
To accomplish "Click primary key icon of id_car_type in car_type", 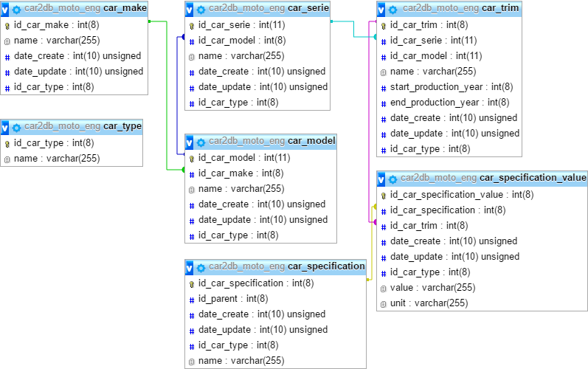I will click(7, 144).
